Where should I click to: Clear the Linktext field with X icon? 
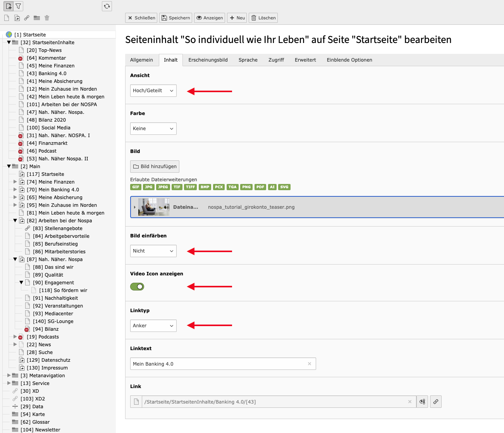coord(310,364)
